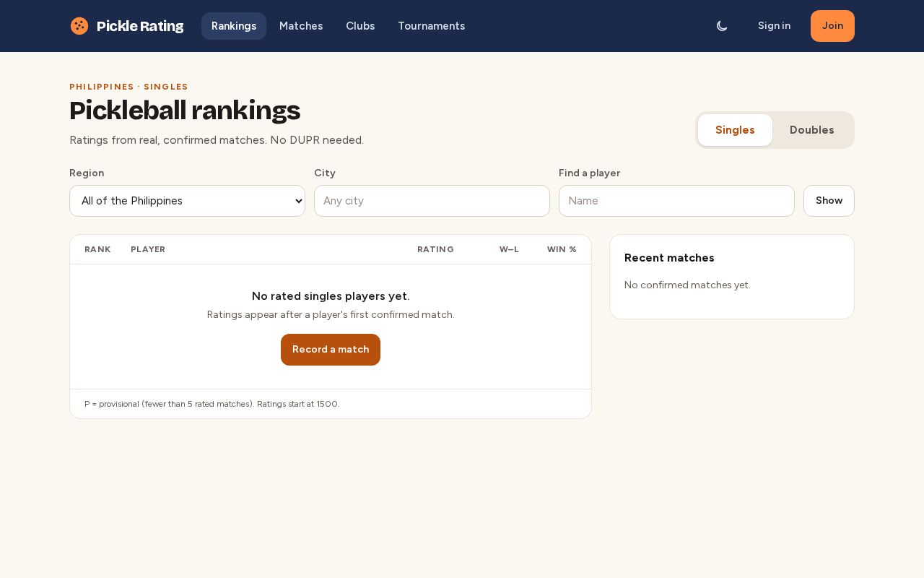Viewport: 924px width, 578px height.
Task: Toggle dark mode with the moon icon
Action: click(x=722, y=26)
